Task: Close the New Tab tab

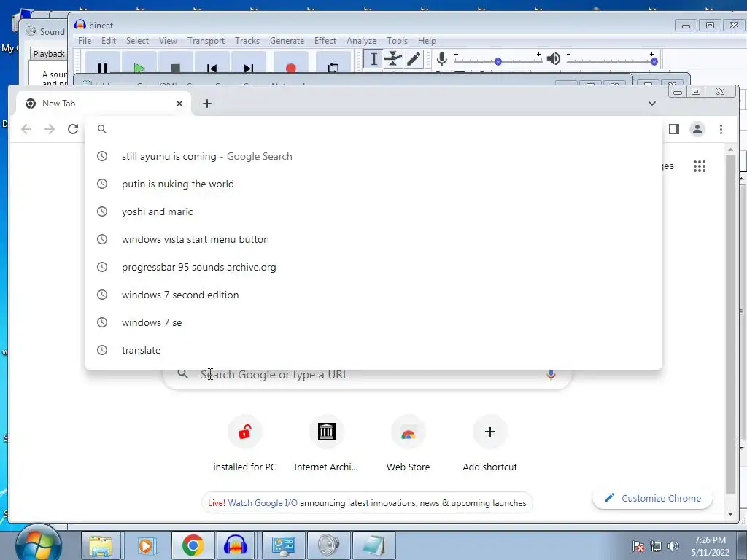Action: [179, 104]
